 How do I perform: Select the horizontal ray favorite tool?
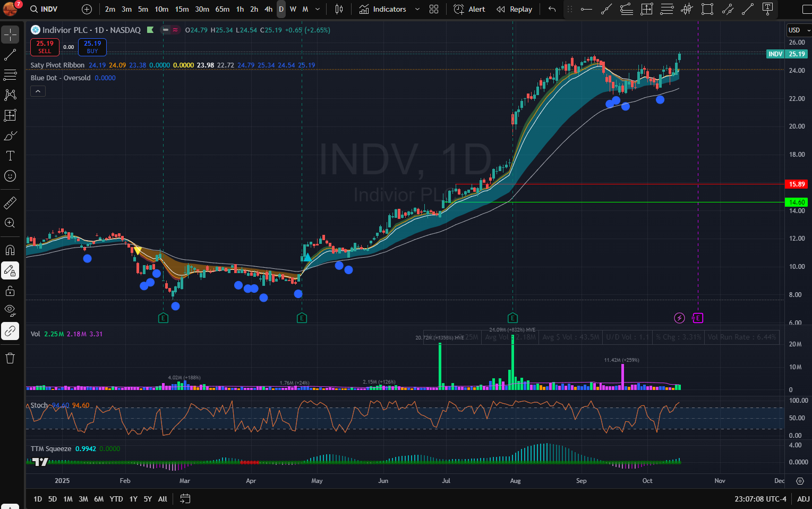pyautogui.click(x=586, y=9)
